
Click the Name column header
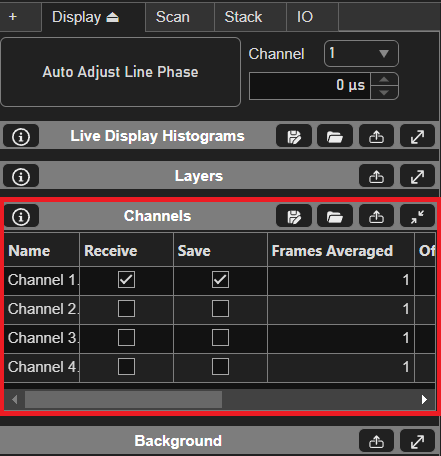[x=42, y=250]
